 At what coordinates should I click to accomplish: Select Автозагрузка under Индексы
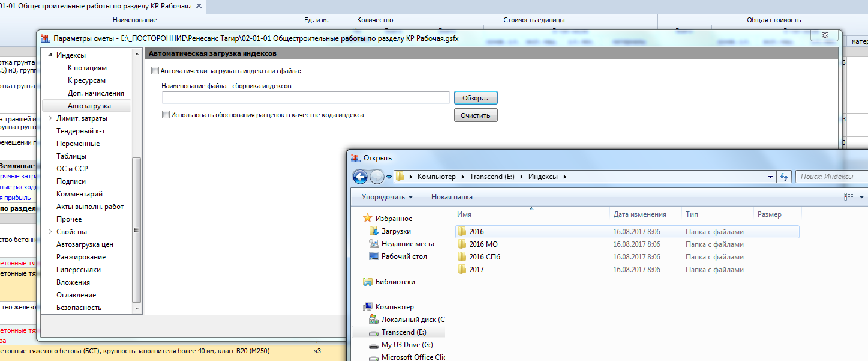[x=89, y=106]
